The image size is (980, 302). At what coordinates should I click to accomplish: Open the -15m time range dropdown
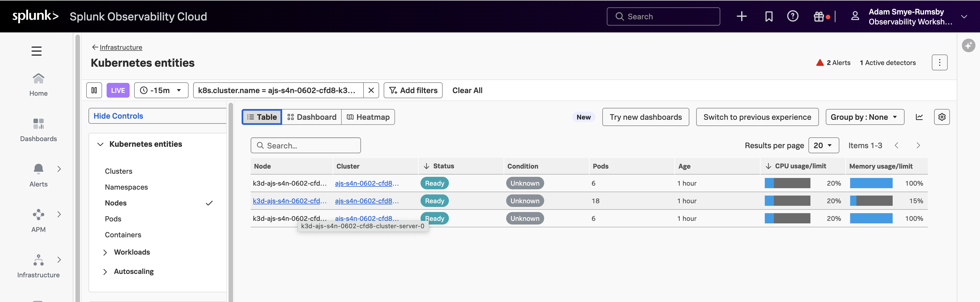coord(161,90)
